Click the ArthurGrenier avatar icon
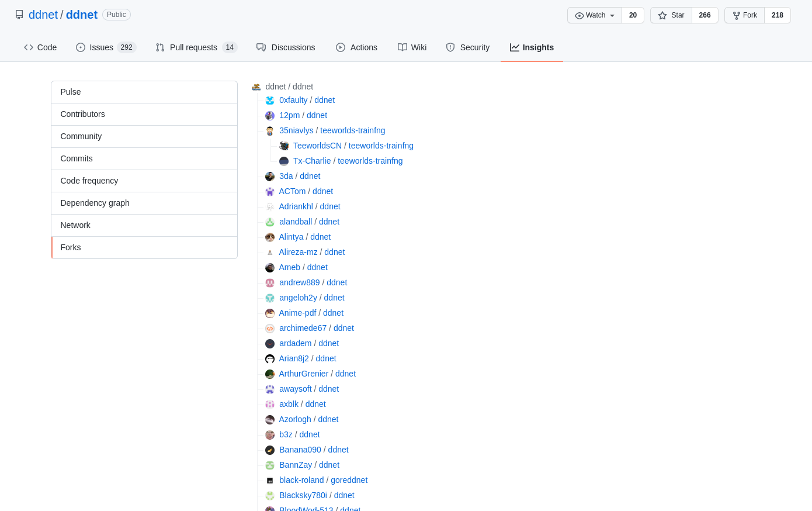 point(270,374)
